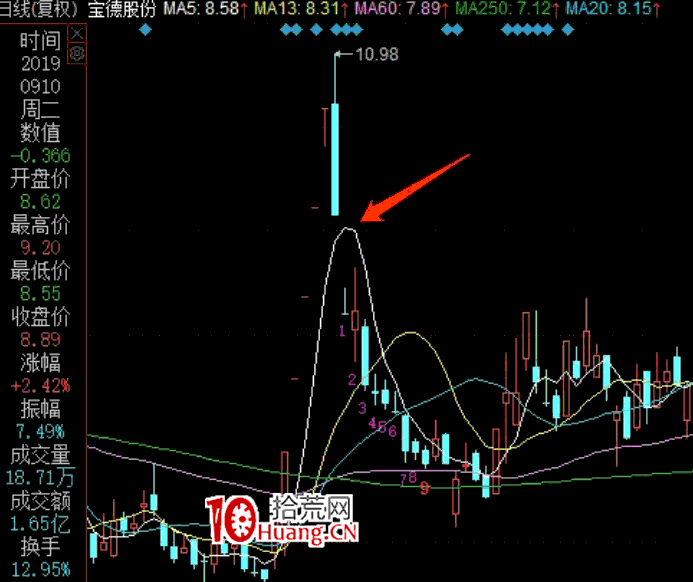Click the volume value 18.71万
This screenshot has width=693, height=582.
[40, 478]
